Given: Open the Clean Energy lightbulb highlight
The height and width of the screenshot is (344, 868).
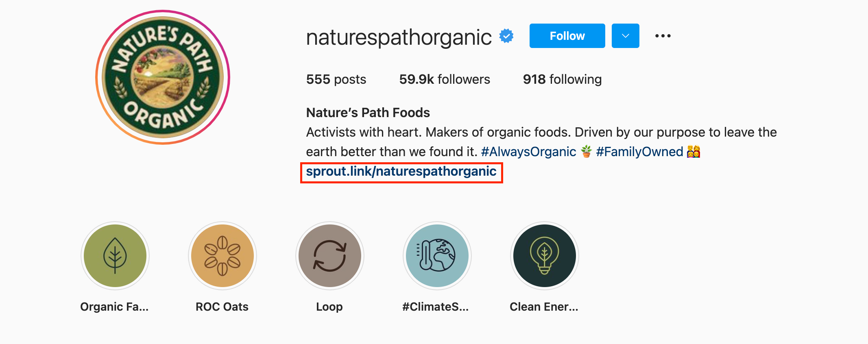Looking at the screenshot, I should pos(545,256).
